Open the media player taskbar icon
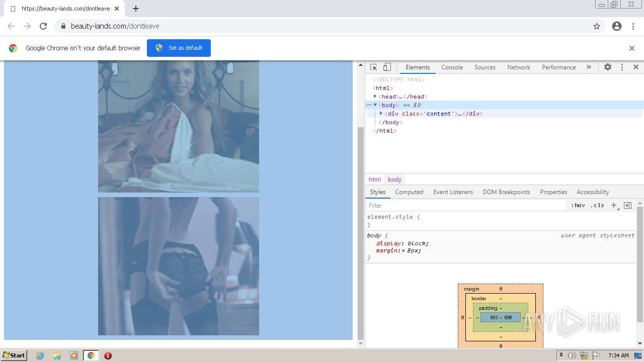Screen dimensions: 644x362 (74, 355)
